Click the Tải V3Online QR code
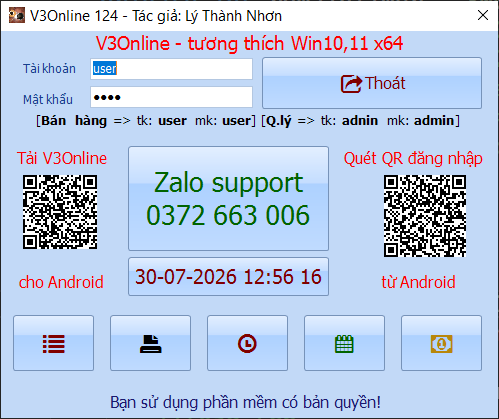This screenshot has width=499, height=419. point(60,212)
